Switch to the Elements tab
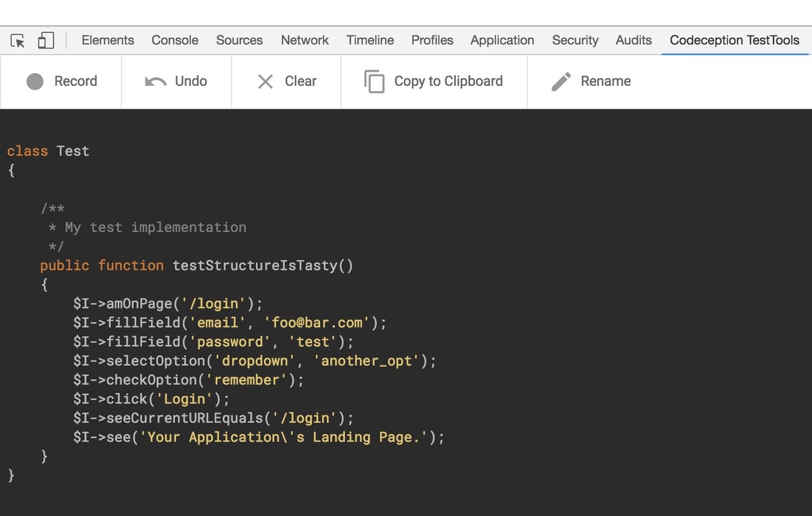Viewport: 812px width, 516px height. 108,41
